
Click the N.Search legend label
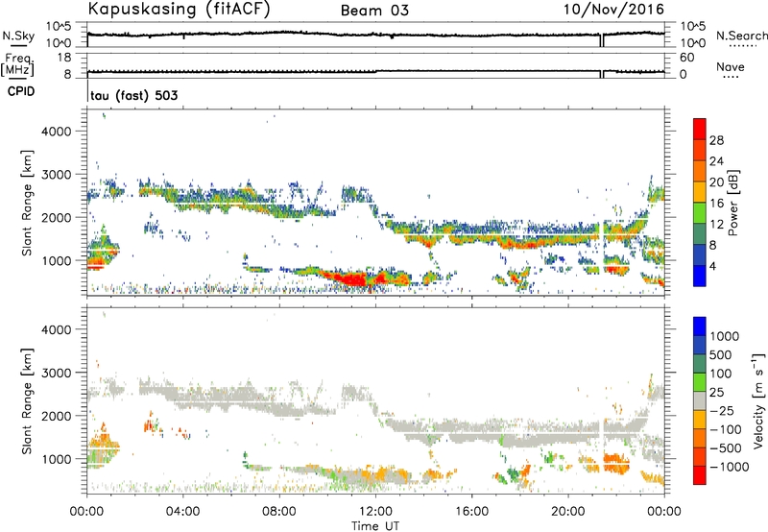coord(741,36)
